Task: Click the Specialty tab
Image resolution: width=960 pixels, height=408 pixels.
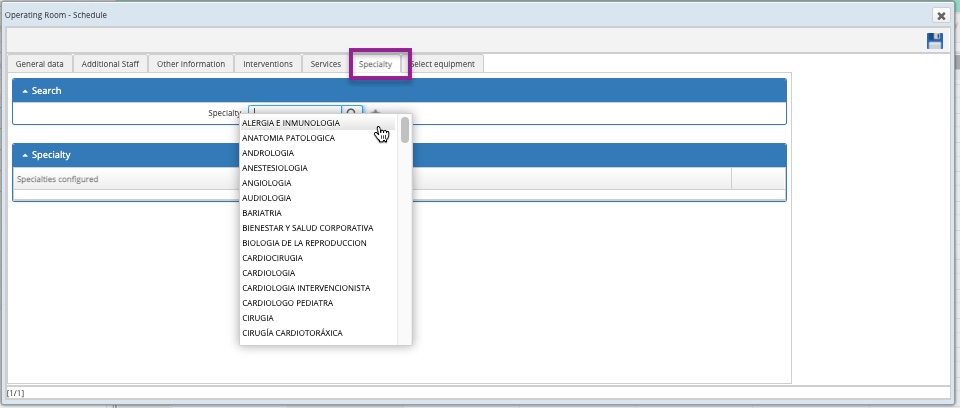Action: (x=375, y=64)
